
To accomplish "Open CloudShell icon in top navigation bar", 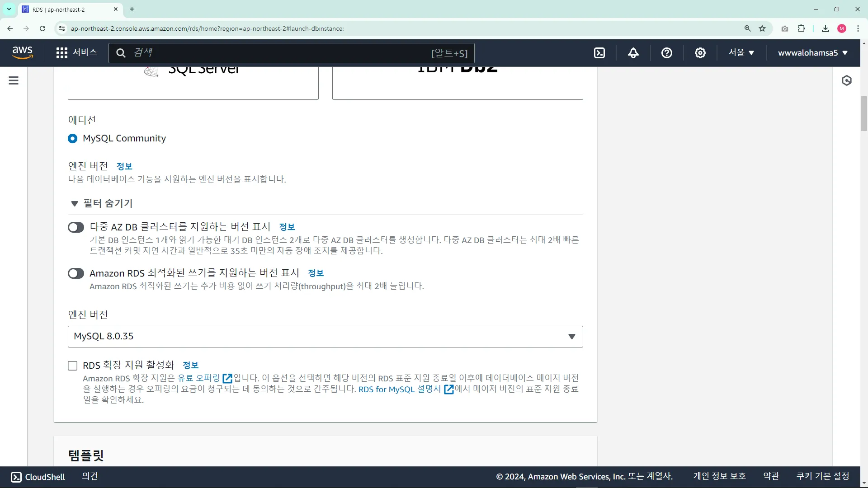I will click(599, 53).
